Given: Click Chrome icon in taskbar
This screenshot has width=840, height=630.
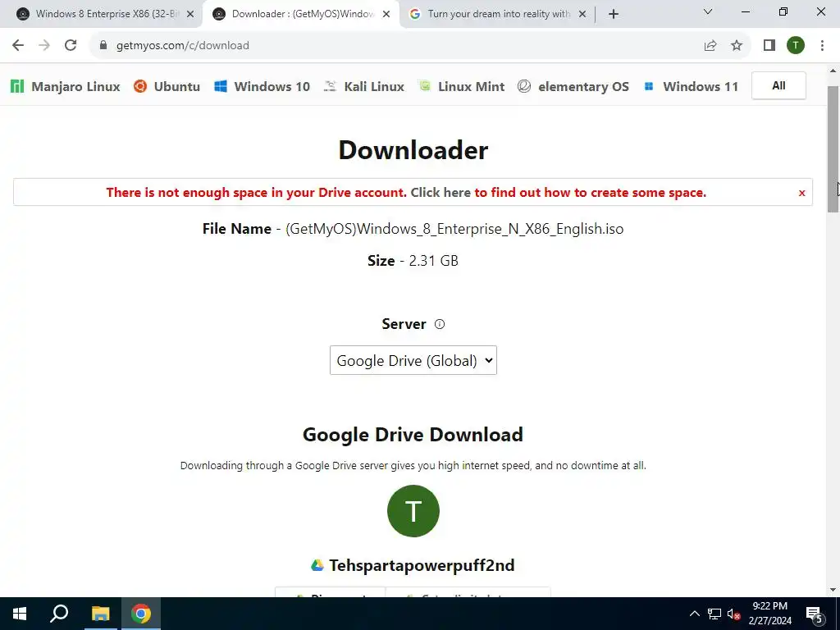Looking at the screenshot, I should coord(141,614).
